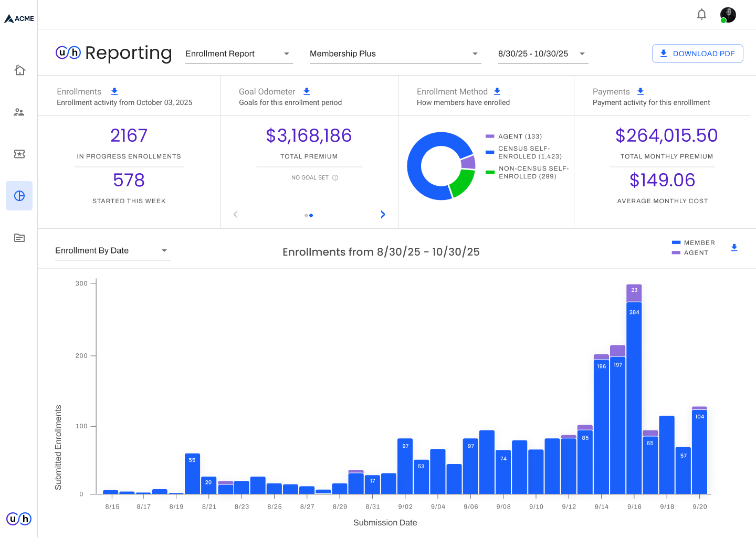
Task: Expand the Enrollment Report dropdown
Action: pos(239,54)
